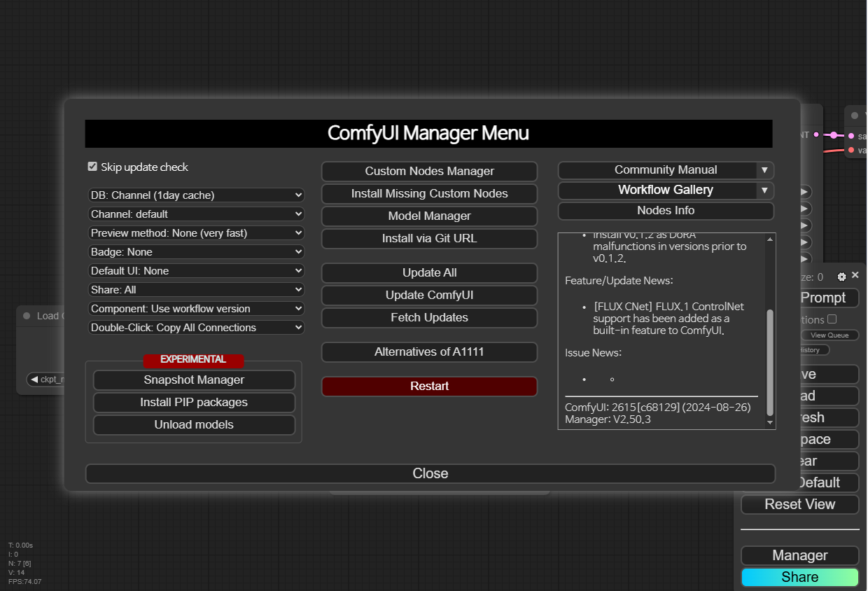Click the Save button in side panel

click(829, 375)
